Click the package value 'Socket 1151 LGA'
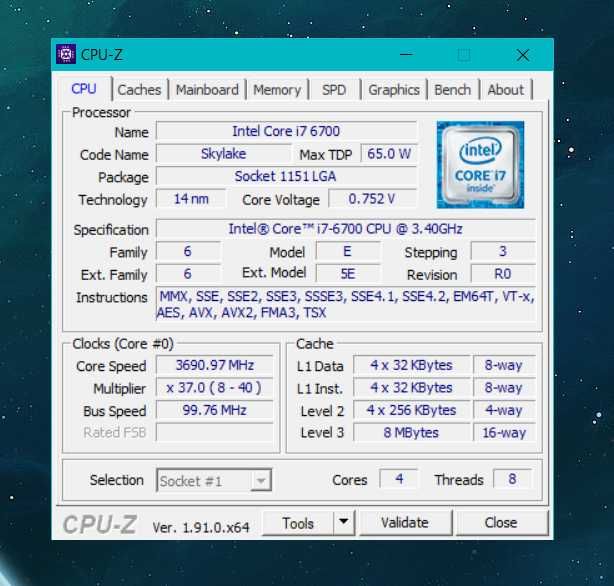This screenshot has width=614, height=586. point(286,176)
